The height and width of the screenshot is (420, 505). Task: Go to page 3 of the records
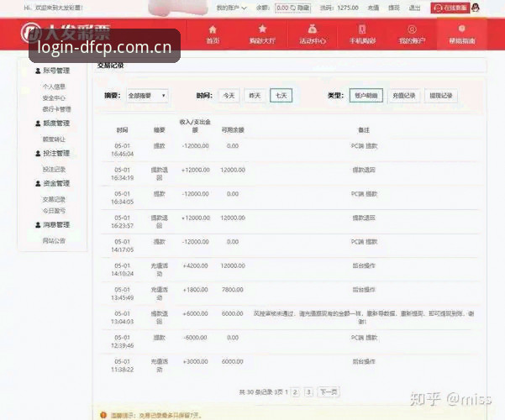click(x=308, y=392)
